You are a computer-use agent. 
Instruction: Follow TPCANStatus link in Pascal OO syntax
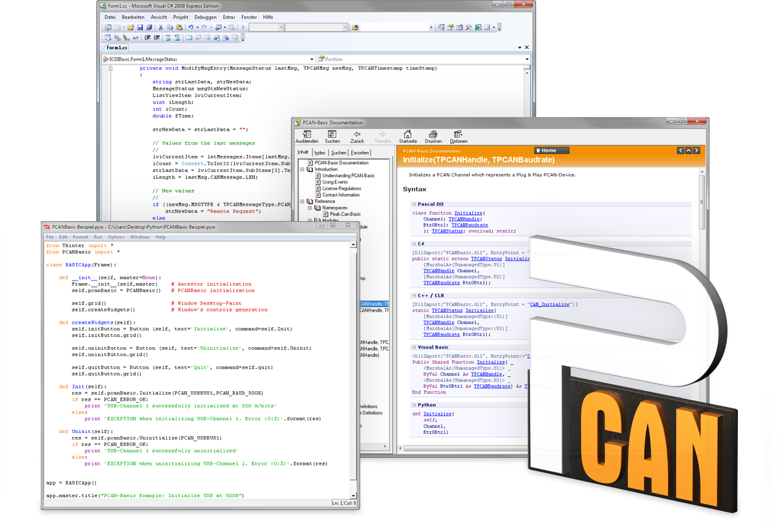coord(448,231)
